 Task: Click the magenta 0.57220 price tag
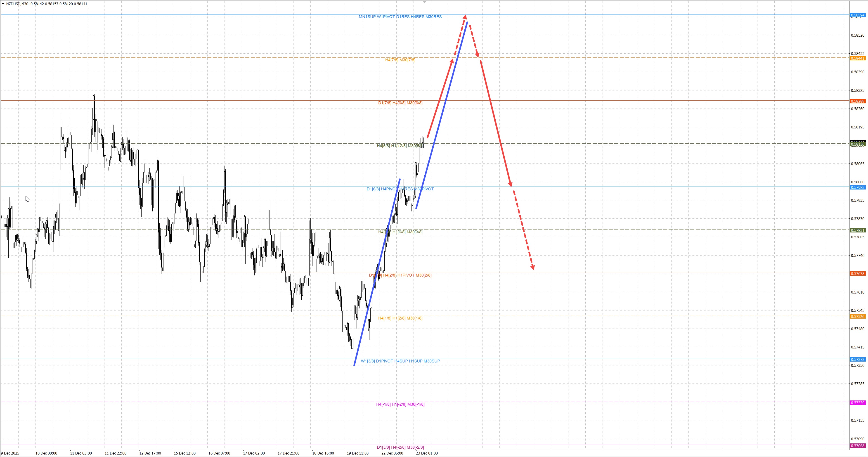pos(858,403)
